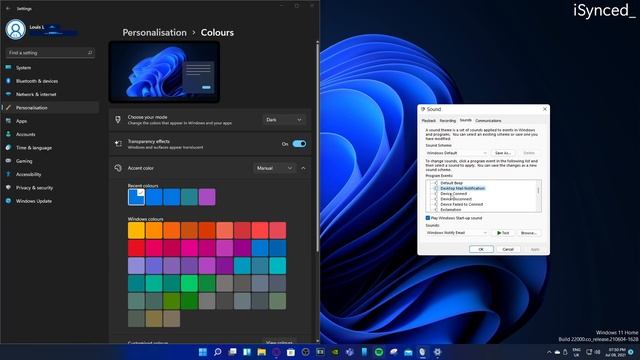The height and width of the screenshot is (360, 640).
Task: Collapse the Accent color section chevron
Action: pos(303,168)
